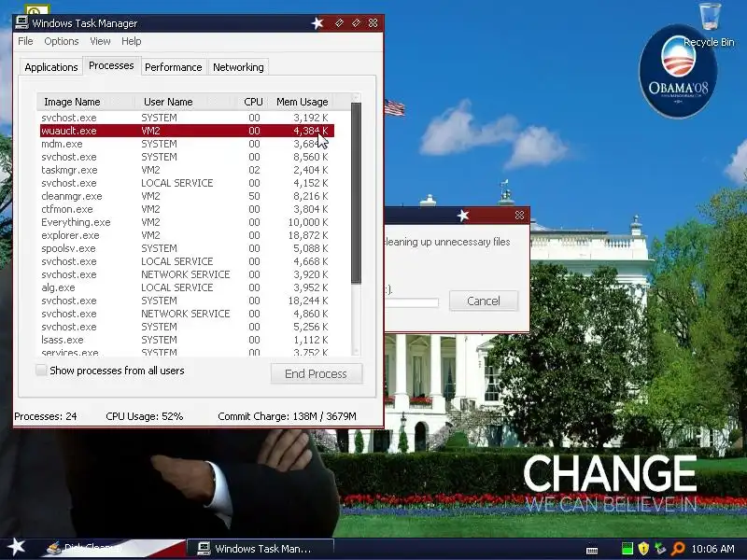
Task: Open the Options menu
Action: coord(62,41)
